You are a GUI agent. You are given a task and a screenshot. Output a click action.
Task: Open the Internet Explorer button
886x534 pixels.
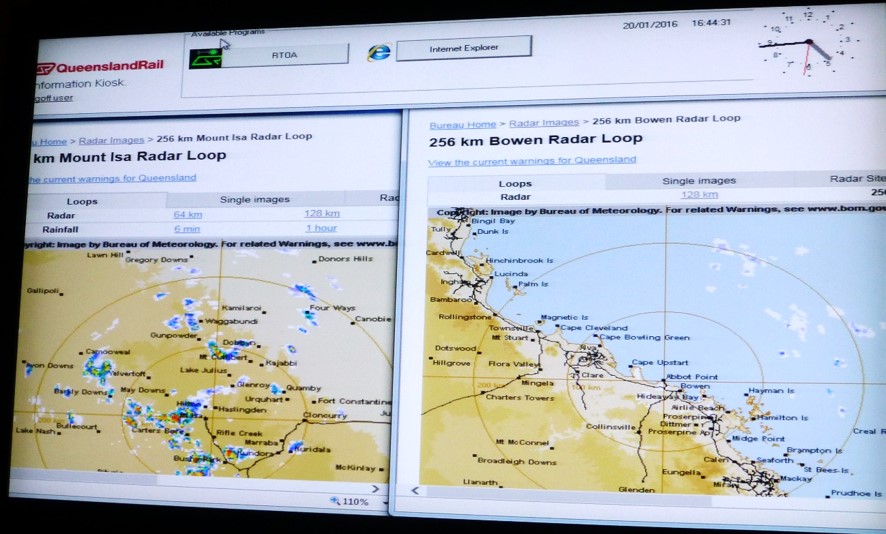464,48
